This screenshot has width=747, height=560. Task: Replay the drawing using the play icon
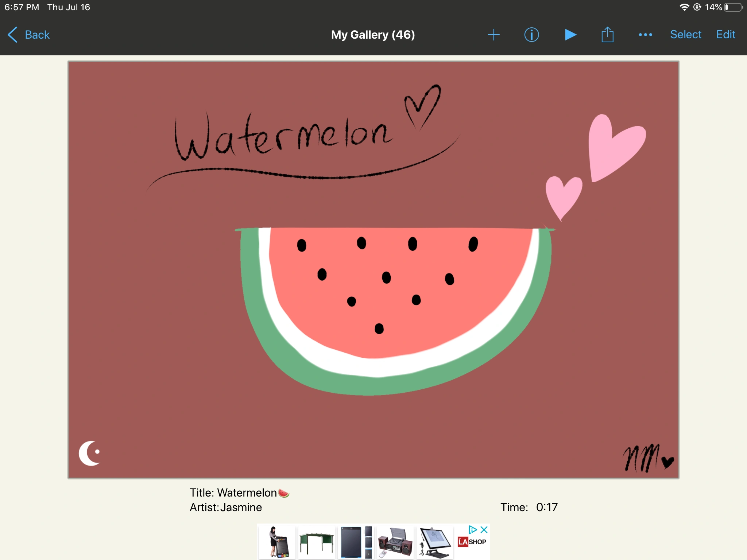click(x=570, y=35)
